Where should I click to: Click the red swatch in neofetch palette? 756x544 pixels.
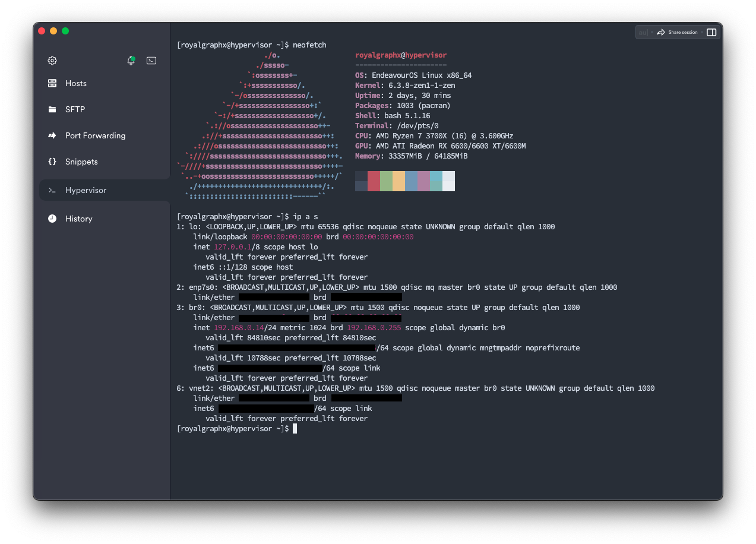point(374,181)
